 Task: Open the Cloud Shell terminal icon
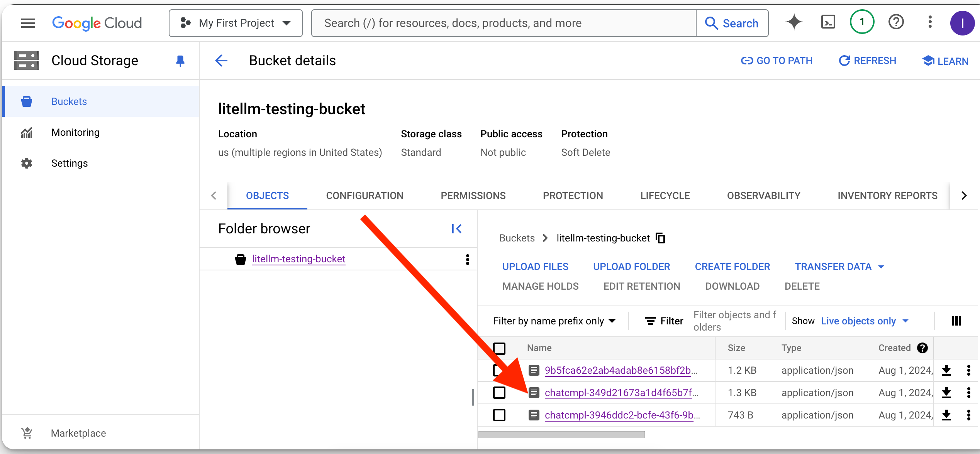(827, 22)
